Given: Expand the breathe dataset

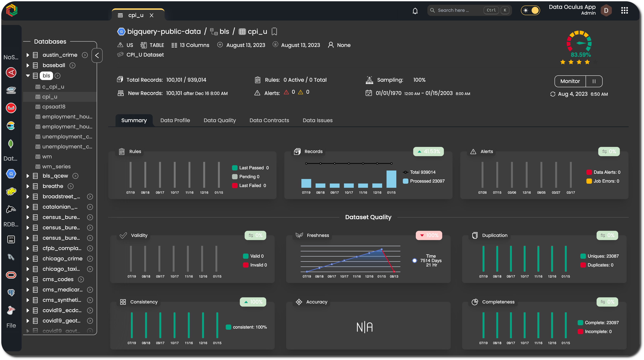Looking at the screenshot, I should (28, 186).
